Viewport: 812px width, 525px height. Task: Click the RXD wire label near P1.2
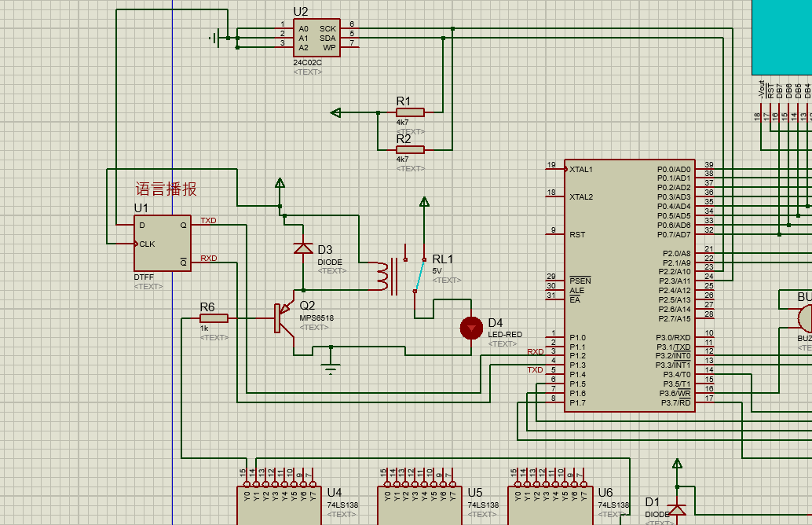pyautogui.click(x=536, y=351)
